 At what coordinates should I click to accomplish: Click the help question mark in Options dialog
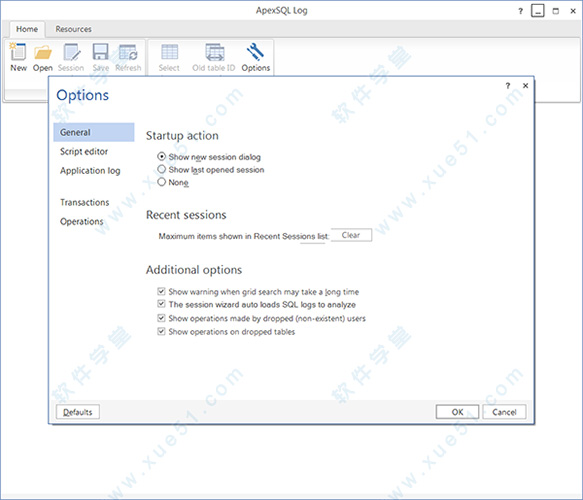click(x=508, y=86)
